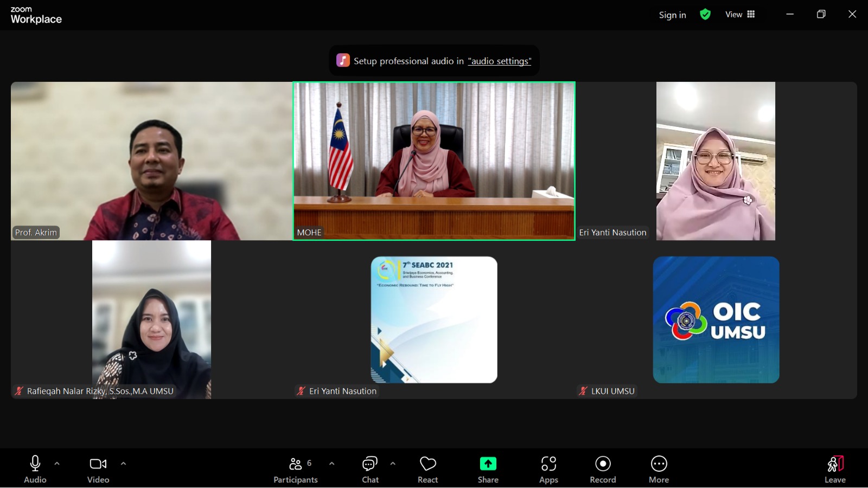Start recording with the Record icon

click(x=603, y=464)
